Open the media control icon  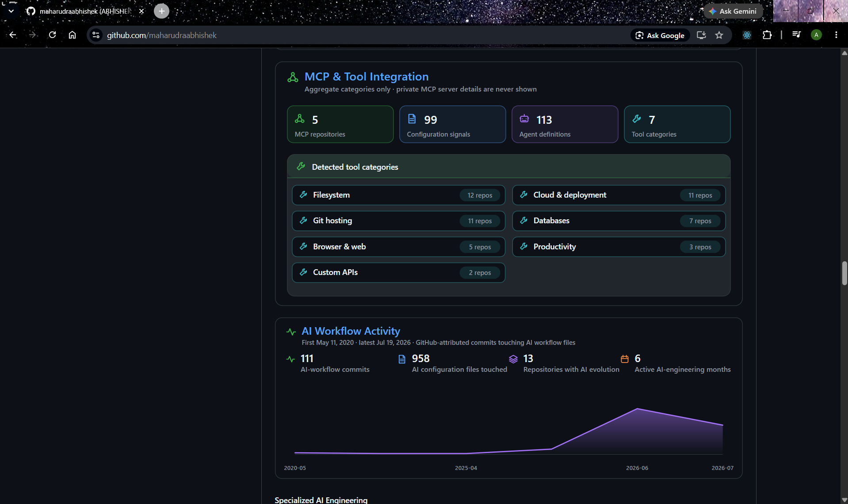[x=796, y=35]
